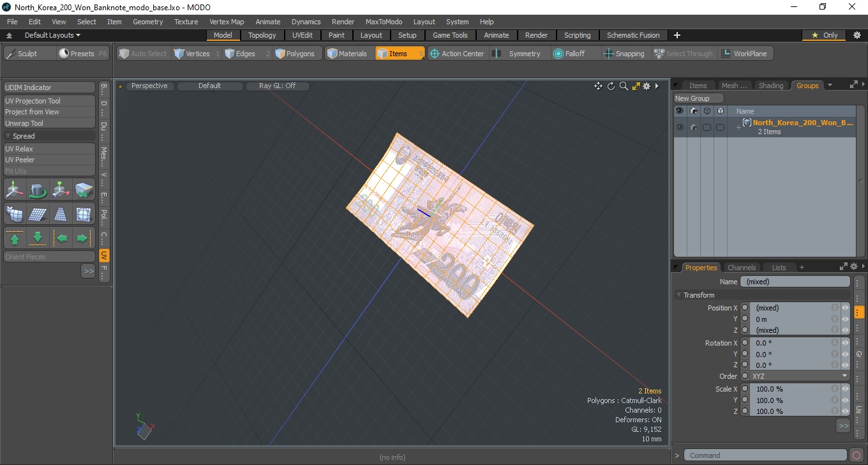Click Scale Y value stepper arrows
This screenshot has height=465, width=868.
pos(846,400)
